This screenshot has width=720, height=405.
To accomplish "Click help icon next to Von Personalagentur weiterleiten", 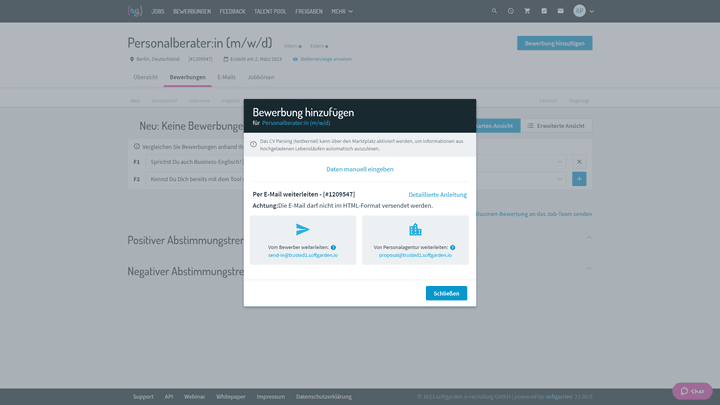I will (x=453, y=248).
